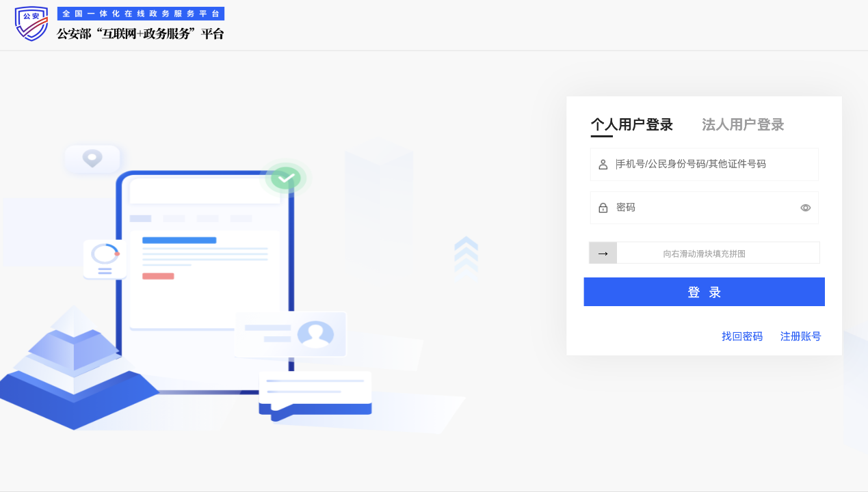Select the 个人用户登录 tab
This screenshot has width=868, height=492.
click(x=631, y=125)
